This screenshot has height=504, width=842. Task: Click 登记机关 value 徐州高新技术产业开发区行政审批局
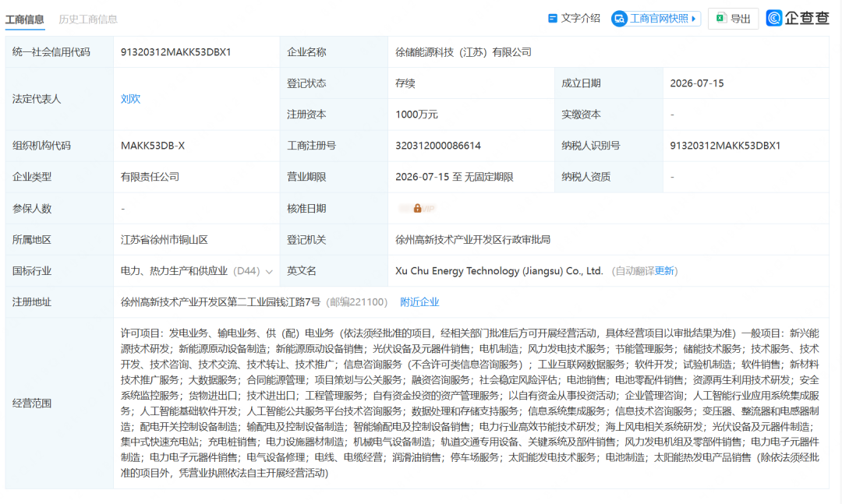click(472, 240)
